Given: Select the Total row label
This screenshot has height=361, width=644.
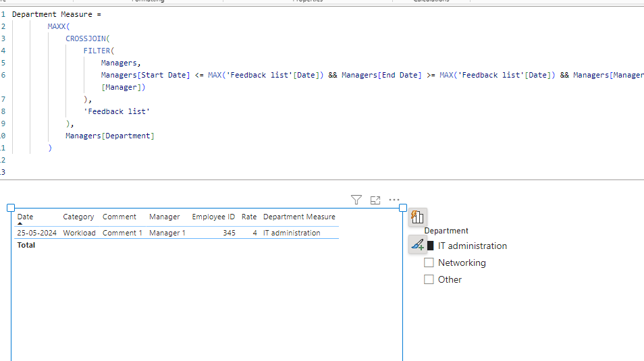Looking at the screenshot, I should (x=26, y=245).
